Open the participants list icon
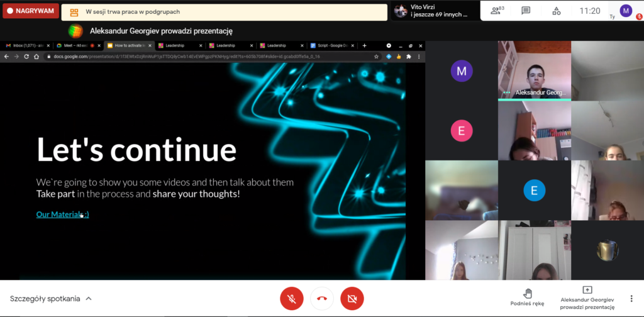This screenshot has width=644, height=317. pyautogui.click(x=497, y=11)
